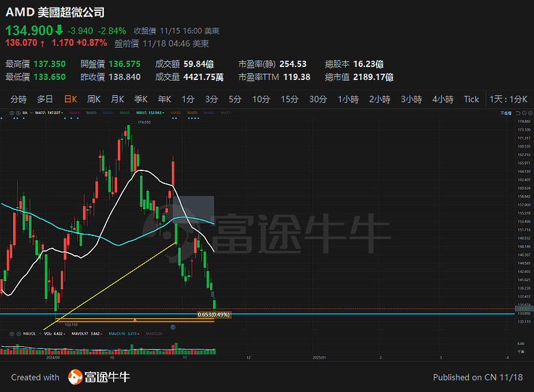This screenshot has height=392, width=534.
Task: Switch to 多日 multi-day tab
Action: point(44,99)
